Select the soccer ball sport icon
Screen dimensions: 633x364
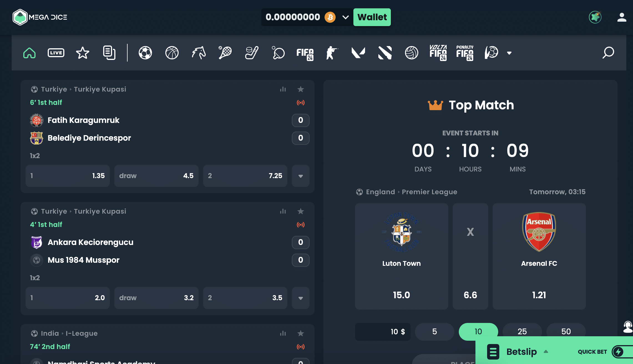pyautogui.click(x=145, y=53)
